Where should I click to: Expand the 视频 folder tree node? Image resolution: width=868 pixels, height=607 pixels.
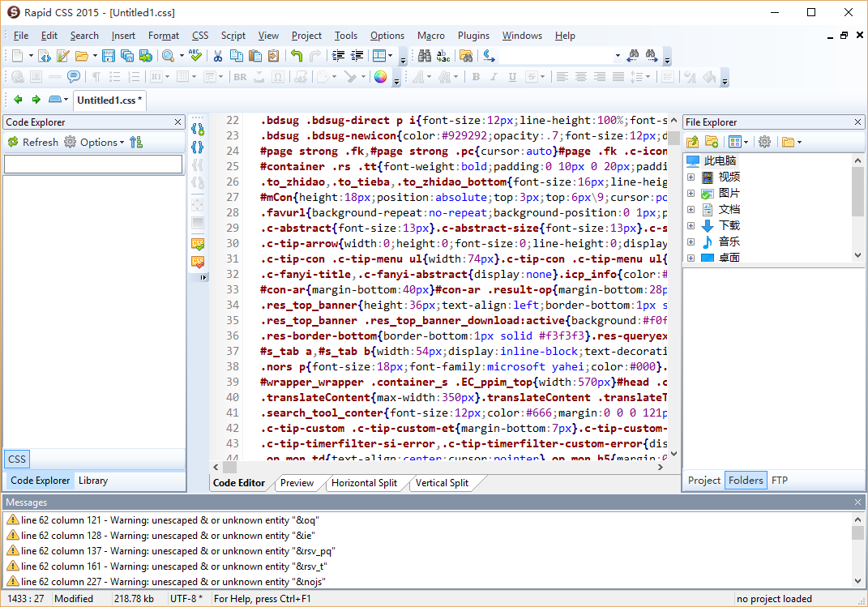691,177
